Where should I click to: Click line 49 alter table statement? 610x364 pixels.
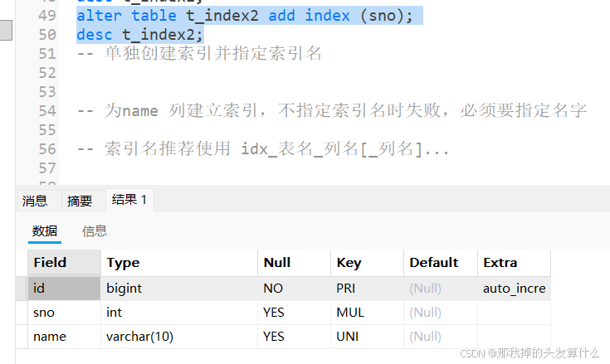pyautogui.click(x=245, y=16)
